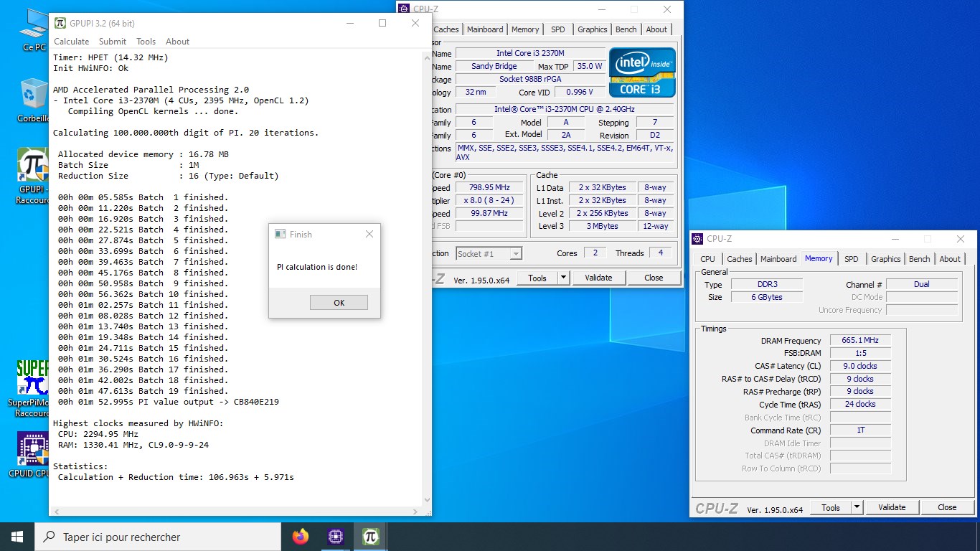Click GPUPI horizontal scrollbar right arrow
This screenshot has height=551, width=980.
pos(415,511)
